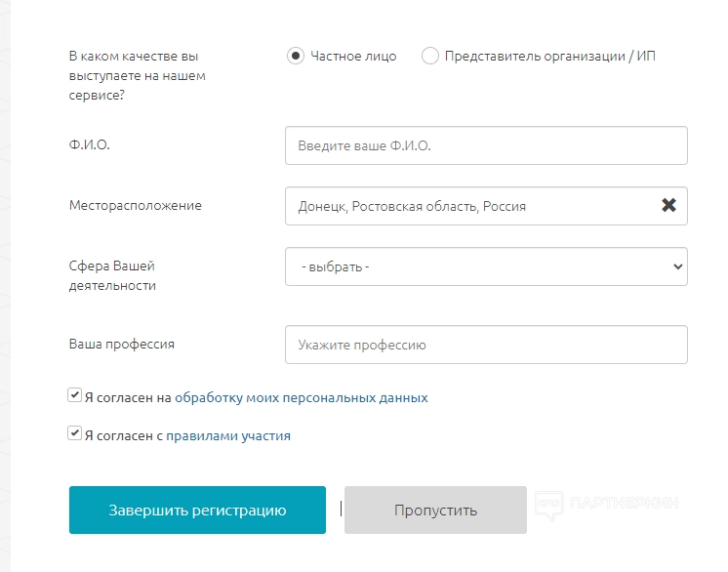Click the ПАРТНЕРКИН watermark text

tap(623, 505)
